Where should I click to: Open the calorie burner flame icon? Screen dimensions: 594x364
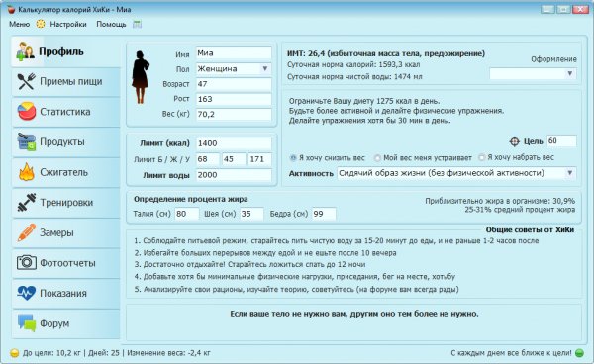click(27, 172)
